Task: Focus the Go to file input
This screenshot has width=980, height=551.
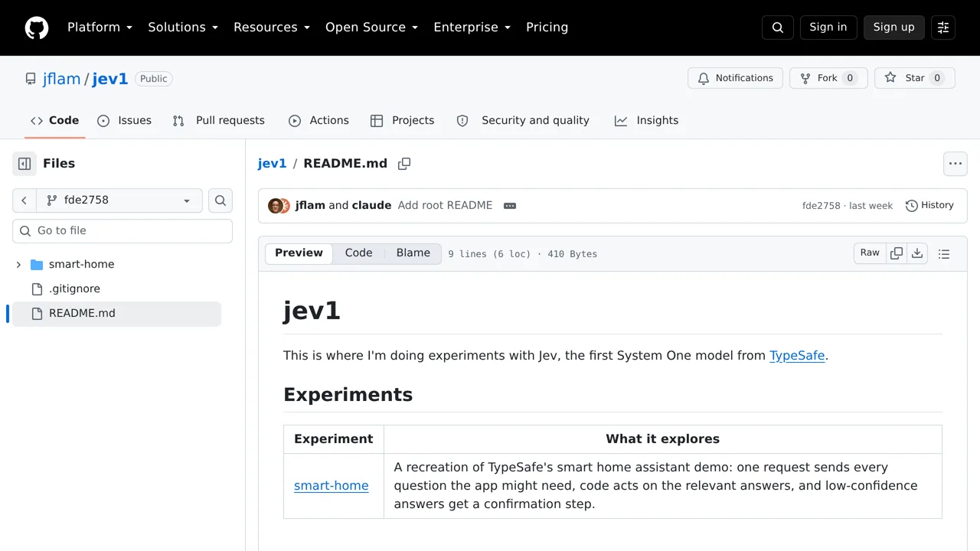Action: (122, 231)
